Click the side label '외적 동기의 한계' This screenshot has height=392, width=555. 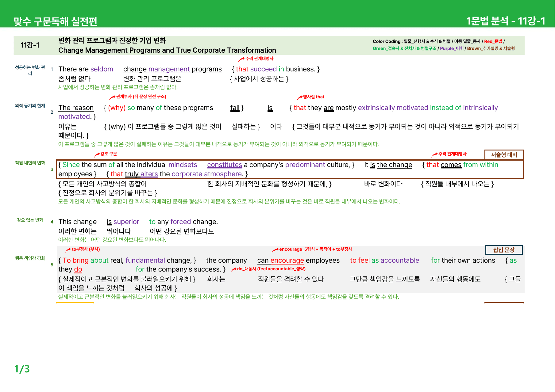click(x=30, y=105)
